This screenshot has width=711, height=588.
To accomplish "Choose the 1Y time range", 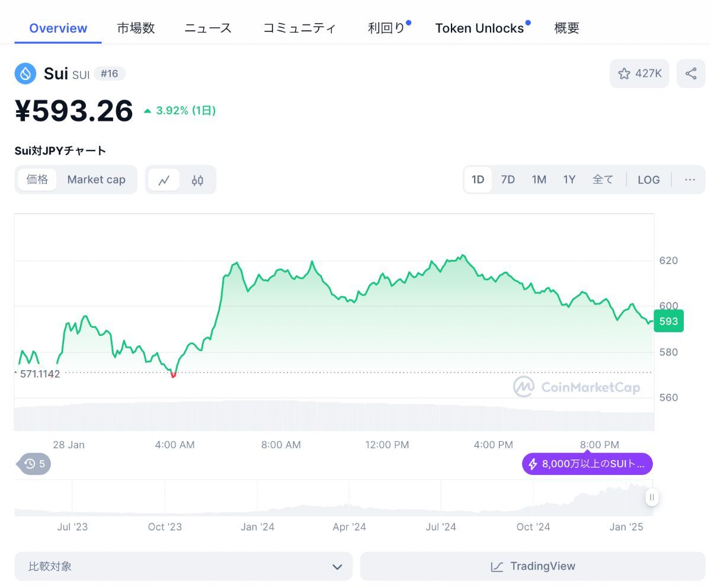I will click(x=569, y=179).
